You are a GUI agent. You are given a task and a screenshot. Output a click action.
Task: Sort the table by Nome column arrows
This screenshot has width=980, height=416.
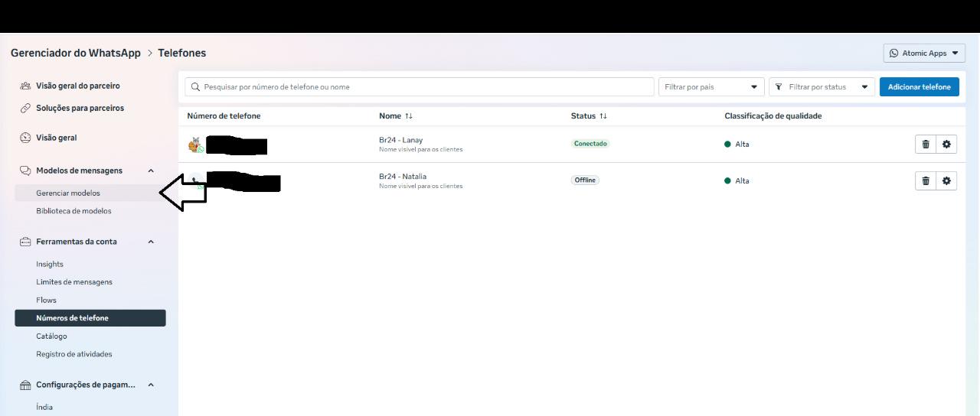[409, 116]
